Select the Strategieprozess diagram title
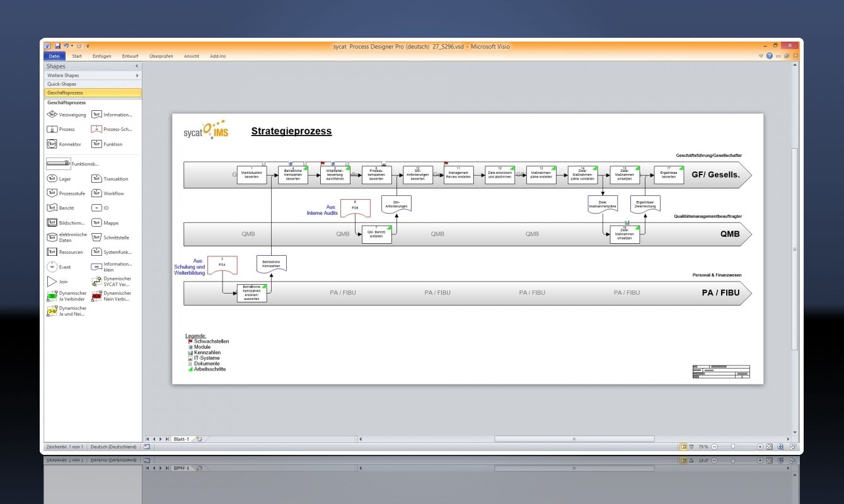Viewport: 844px width, 504px height. point(291,131)
